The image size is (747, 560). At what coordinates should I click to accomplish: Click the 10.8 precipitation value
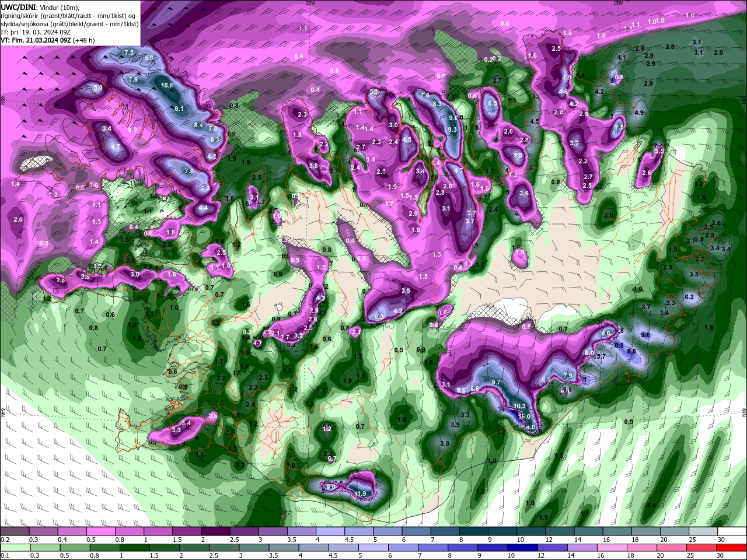tap(167, 85)
